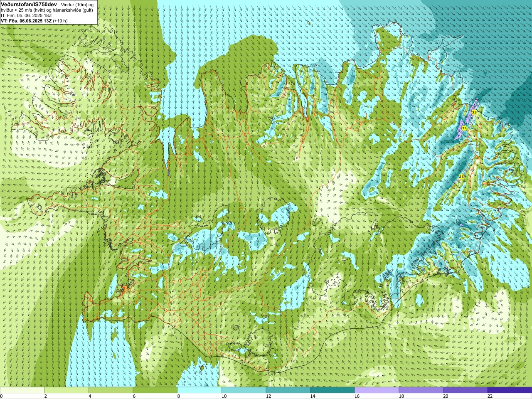The height and width of the screenshot is (399, 532).
Task: Click the legend tick label '12'
Action: point(268,396)
